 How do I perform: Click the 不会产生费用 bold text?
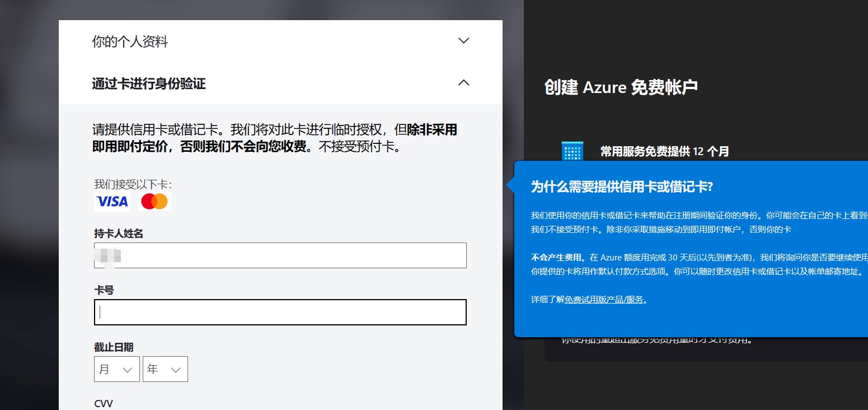point(557,258)
